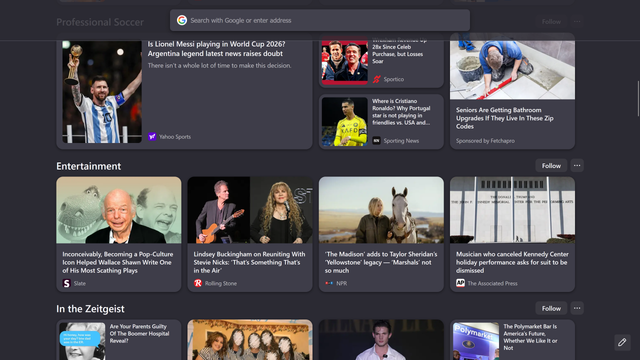Viewport: 640px width, 360px height.
Task: Click the Professional Soccer heading
Action: click(x=100, y=22)
